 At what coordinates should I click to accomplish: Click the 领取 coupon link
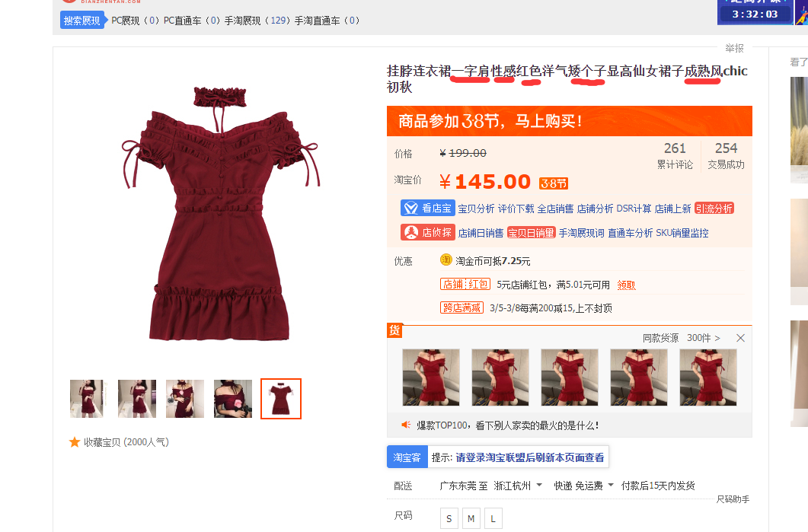(x=626, y=285)
